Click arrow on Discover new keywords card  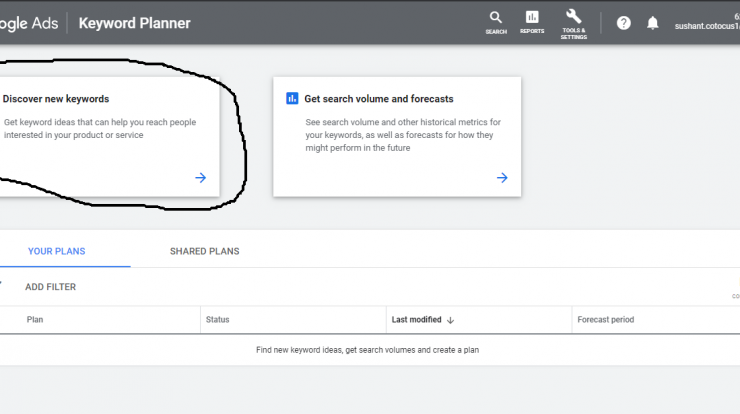point(201,178)
